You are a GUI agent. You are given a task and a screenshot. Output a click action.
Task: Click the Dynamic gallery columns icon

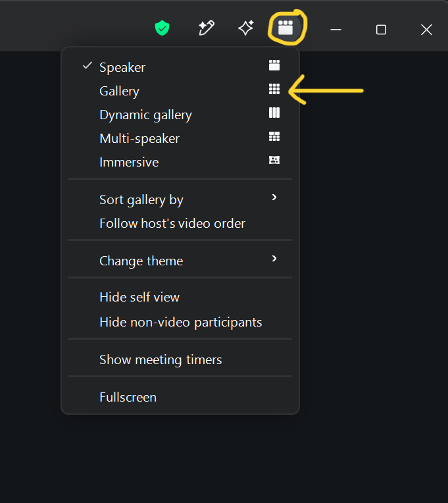point(274,113)
